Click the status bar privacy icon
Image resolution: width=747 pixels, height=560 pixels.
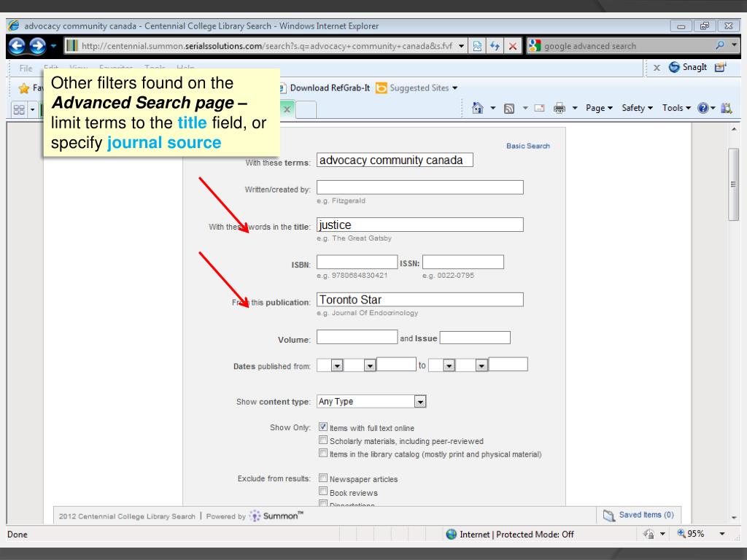pos(649,534)
